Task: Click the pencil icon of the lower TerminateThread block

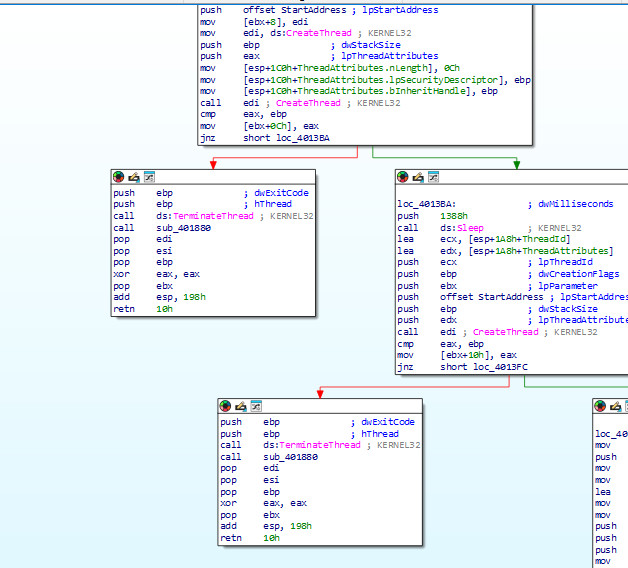Action: (241, 406)
